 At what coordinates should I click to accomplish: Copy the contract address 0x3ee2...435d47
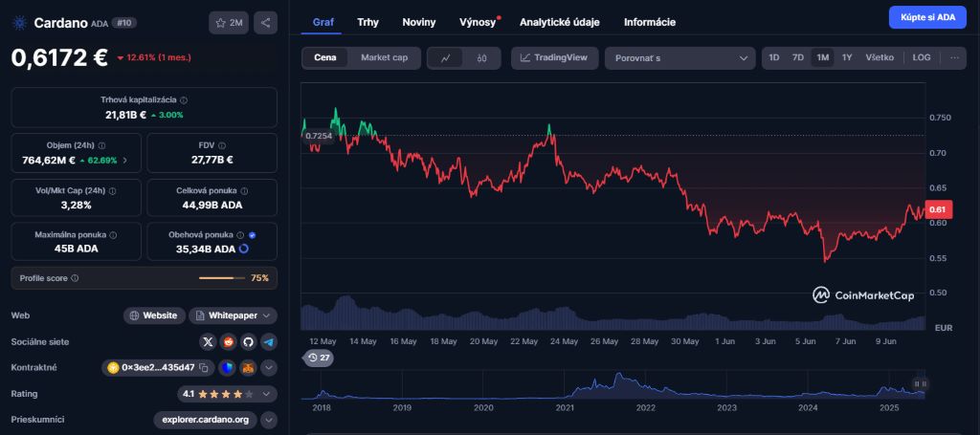(204, 367)
